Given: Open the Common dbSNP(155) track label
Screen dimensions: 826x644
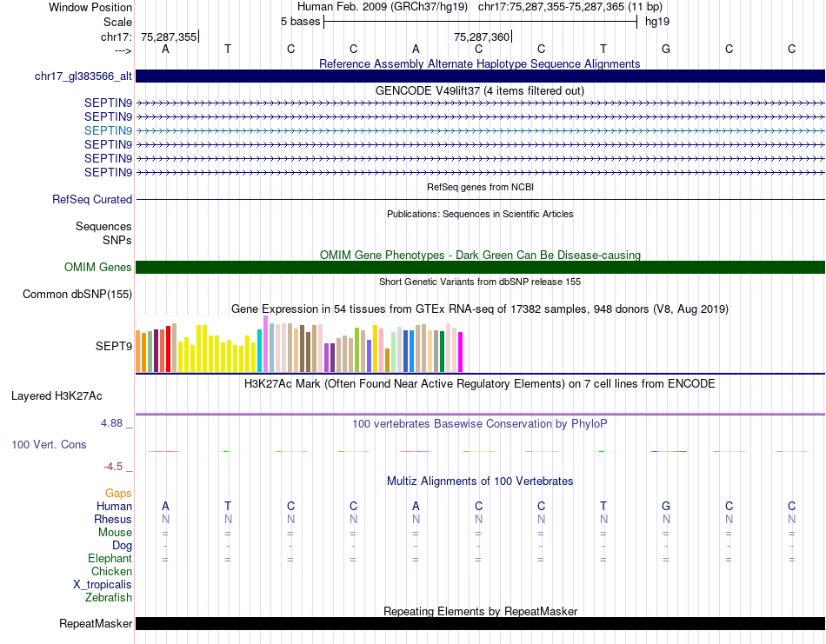Looking at the screenshot, I should [x=77, y=295].
